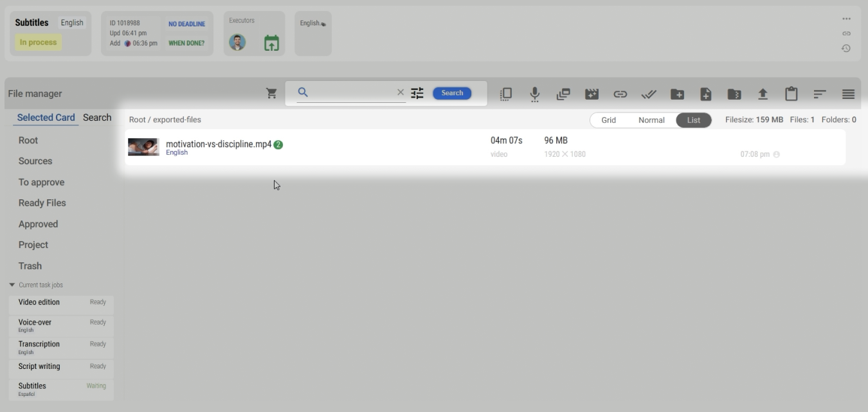Image resolution: width=868 pixels, height=412 pixels.
Task: Click the double checkmark approve icon
Action: click(649, 94)
